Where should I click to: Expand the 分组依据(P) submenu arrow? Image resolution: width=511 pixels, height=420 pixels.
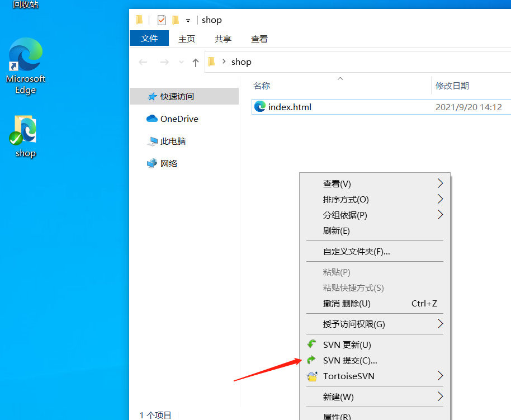(x=441, y=215)
